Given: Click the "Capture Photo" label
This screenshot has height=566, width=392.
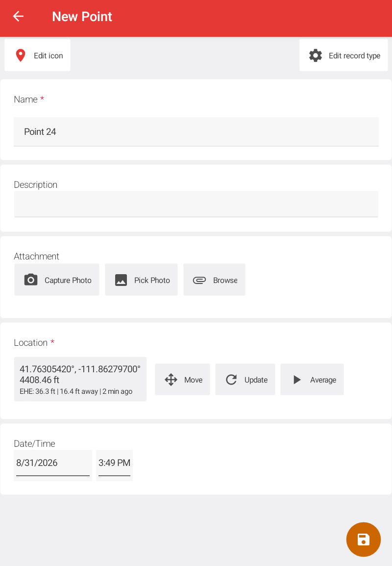Looking at the screenshot, I should click(68, 281).
